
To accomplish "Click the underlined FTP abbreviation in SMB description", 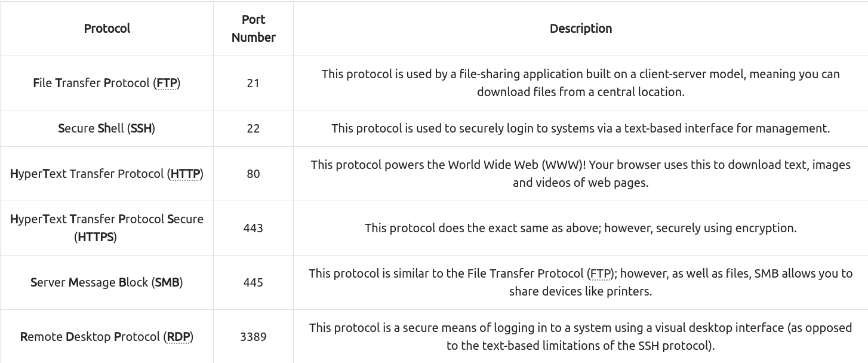I will [x=601, y=273].
